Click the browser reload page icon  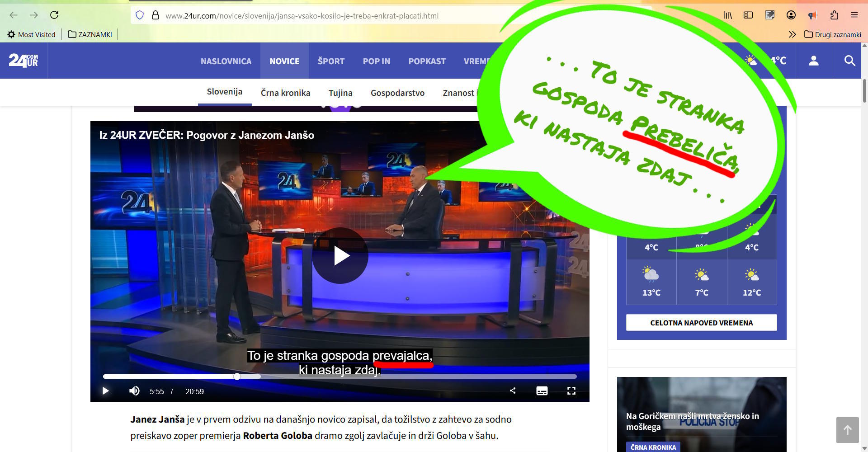tap(54, 15)
